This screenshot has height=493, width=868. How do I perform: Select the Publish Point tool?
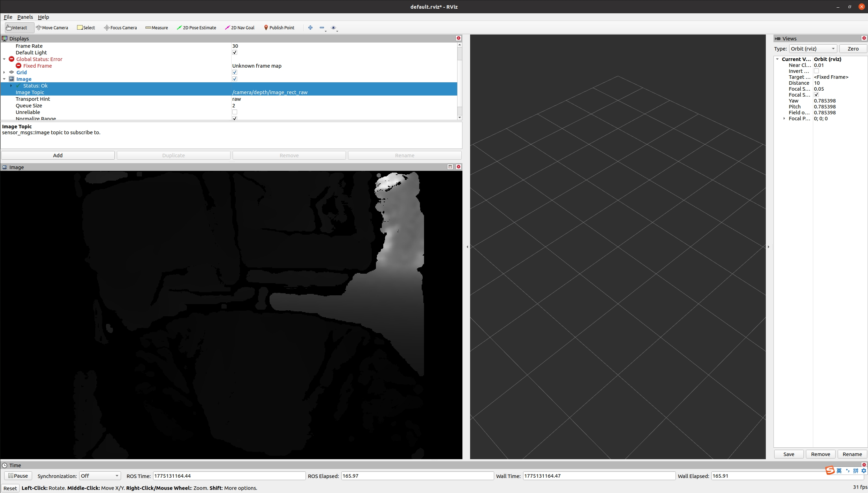click(279, 28)
